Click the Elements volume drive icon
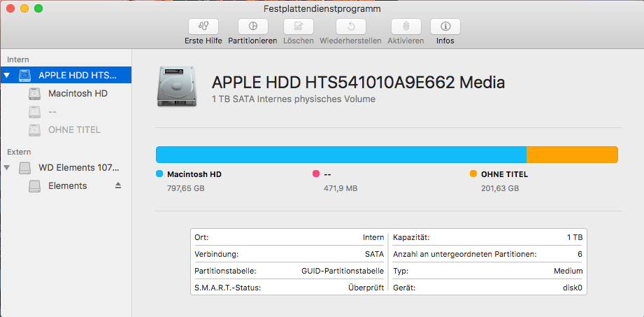The height and width of the screenshot is (317, 644). tap(35, 186)
